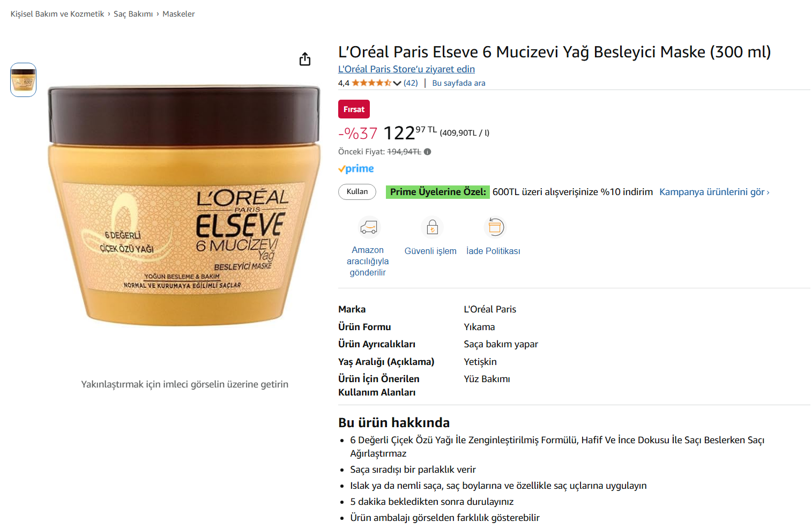
Task: Click the Bu sayfada ara link
Action: tap(459, 83)
